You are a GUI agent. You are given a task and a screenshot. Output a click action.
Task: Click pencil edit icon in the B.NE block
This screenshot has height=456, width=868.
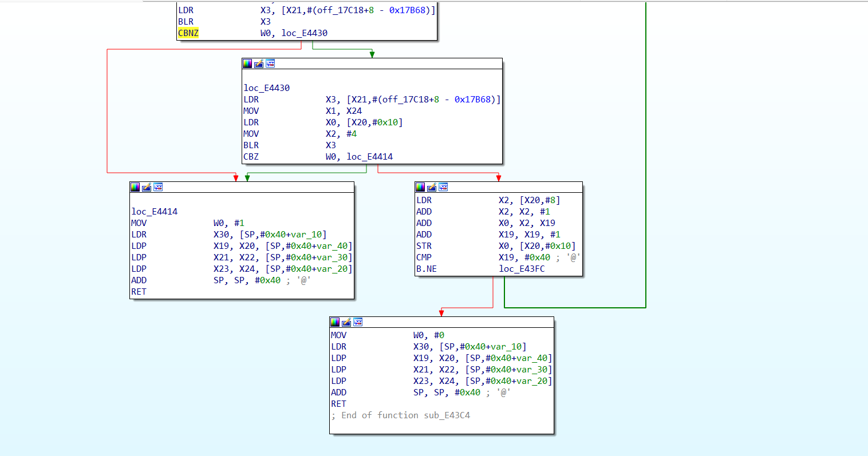[x=432, y=187]
